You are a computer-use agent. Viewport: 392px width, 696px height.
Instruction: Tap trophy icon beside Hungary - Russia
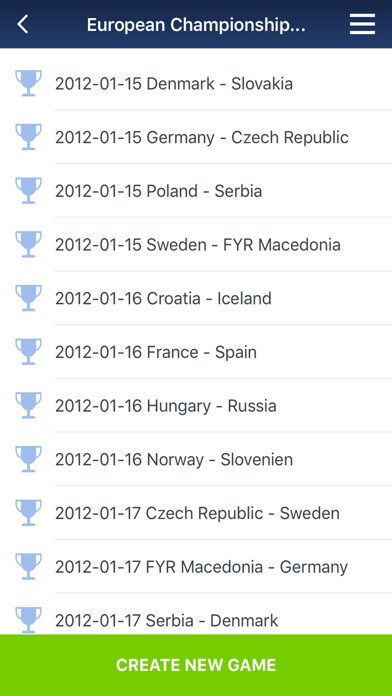(28, 405)
